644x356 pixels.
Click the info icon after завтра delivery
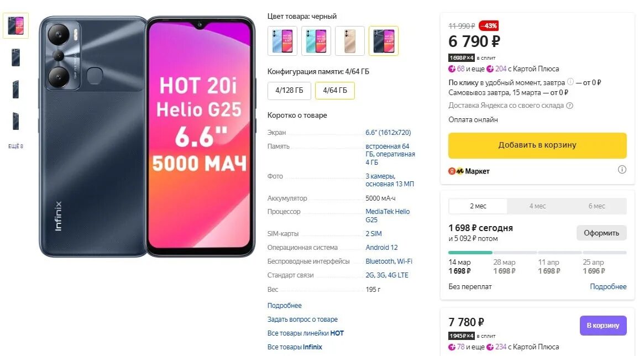point(570,82)
